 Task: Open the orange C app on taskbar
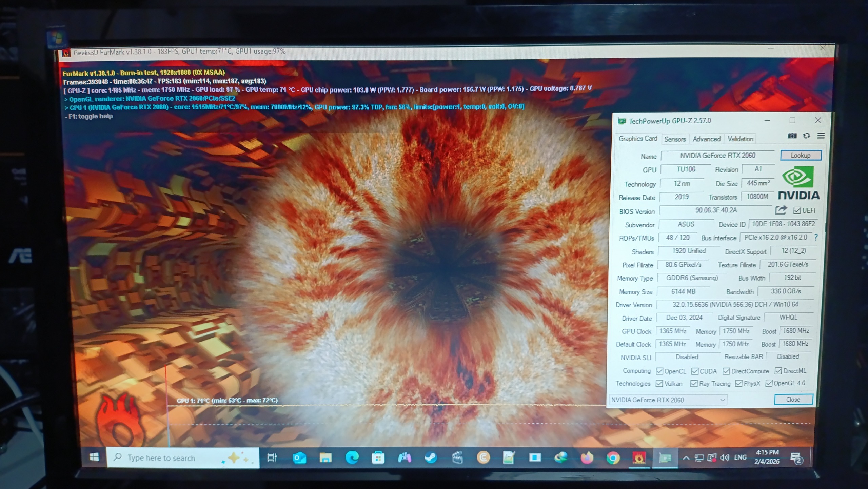(x=483, y=458)
